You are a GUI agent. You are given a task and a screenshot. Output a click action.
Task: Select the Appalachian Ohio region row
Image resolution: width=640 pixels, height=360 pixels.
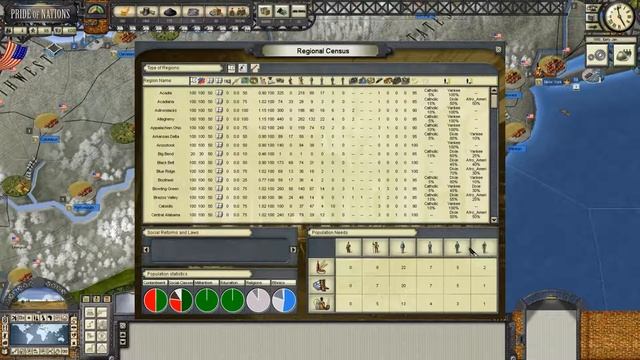click(x=316, y=128)
